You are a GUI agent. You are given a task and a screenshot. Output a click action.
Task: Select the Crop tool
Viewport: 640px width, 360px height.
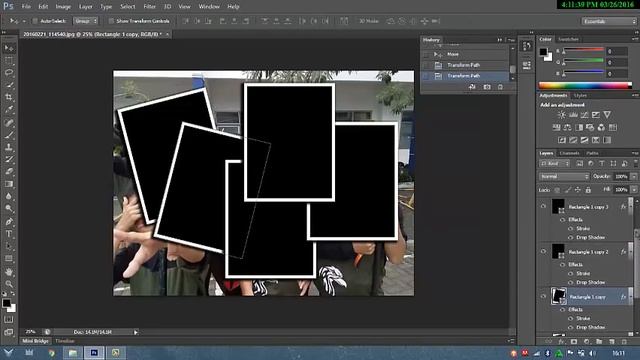(x=9, y=97)
